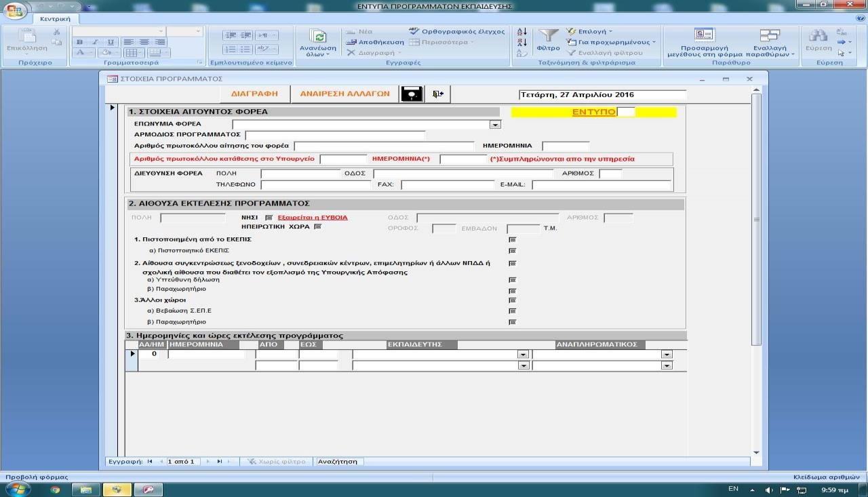868x497 pixels.
Task: Toggle the ΗΠΕΙΡΩΤΙΚΗ ΧΩΡΑ checkbox
Action: 317,226
